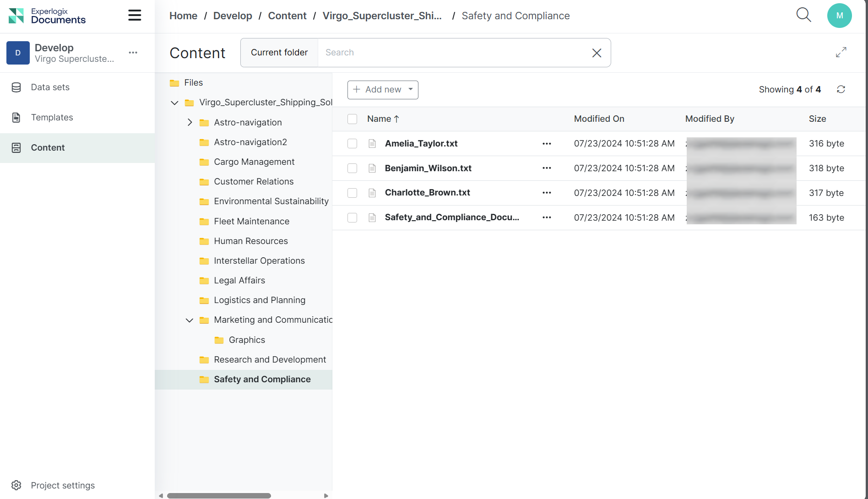This screenshot has height=499, width=868.
Task: Open more options for Amelia_Taylor.txt
Action: (547, 144)
